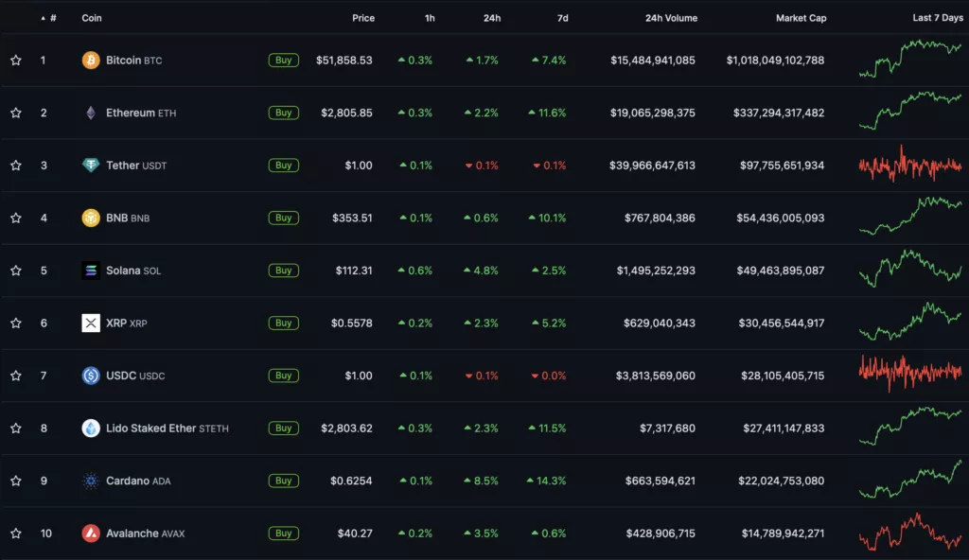
Task: Star Tether to add to watchlist
Action: click(x=16, y=165)
